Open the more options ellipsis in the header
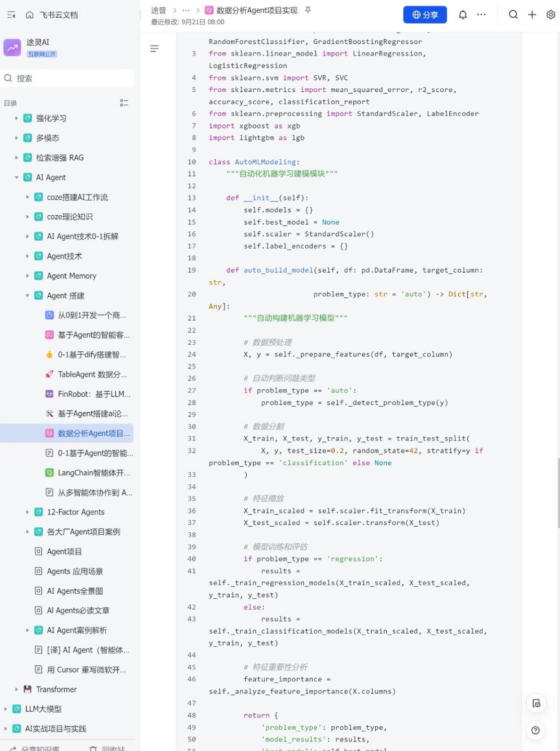The width and height of the screenshot is (560, 751). pyautogui.click(x=481, y=15)
